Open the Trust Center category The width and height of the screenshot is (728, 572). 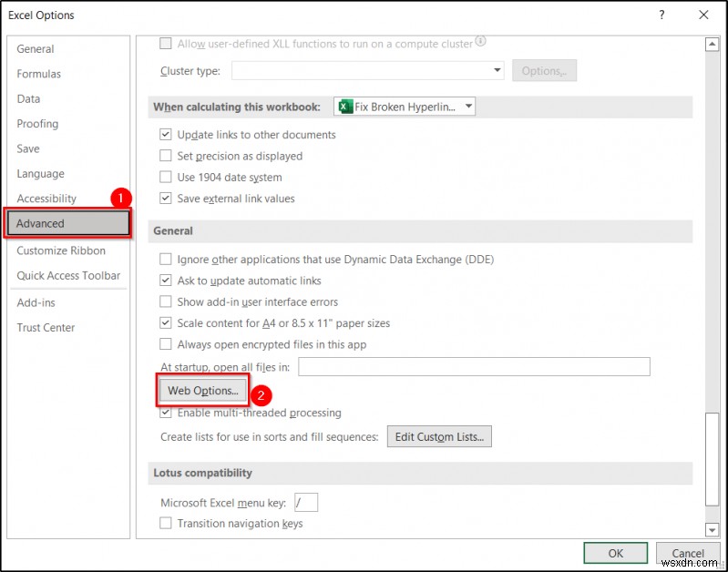click(x=46, y=328)
